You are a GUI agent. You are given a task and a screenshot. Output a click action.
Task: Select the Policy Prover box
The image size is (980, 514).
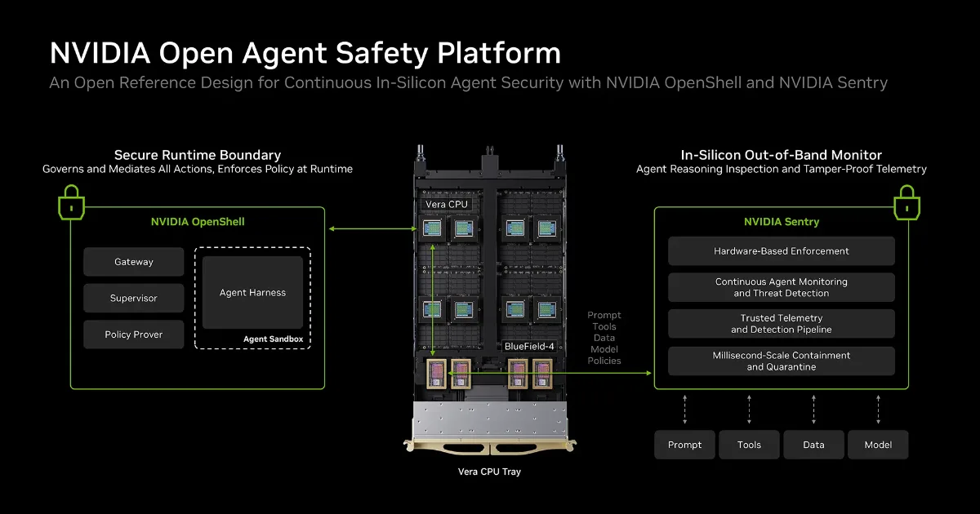pos(134,335)
